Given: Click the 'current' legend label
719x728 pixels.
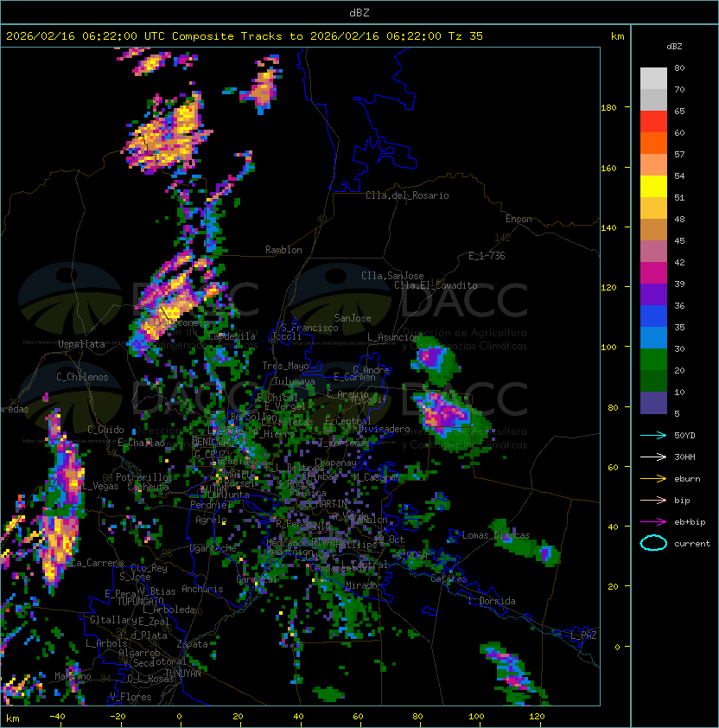Looking at the screenshot, I should tap(692, 544).
